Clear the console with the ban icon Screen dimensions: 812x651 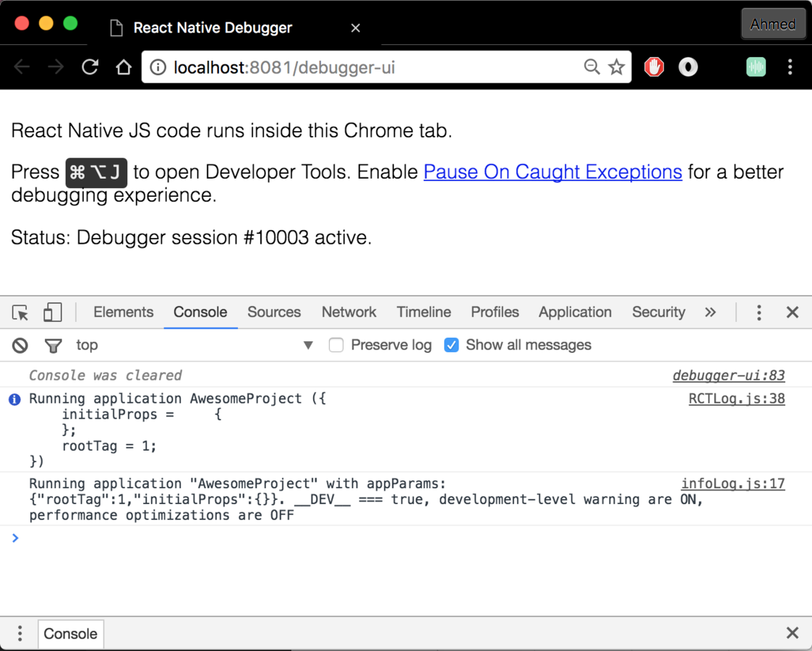tap(20, 346)
